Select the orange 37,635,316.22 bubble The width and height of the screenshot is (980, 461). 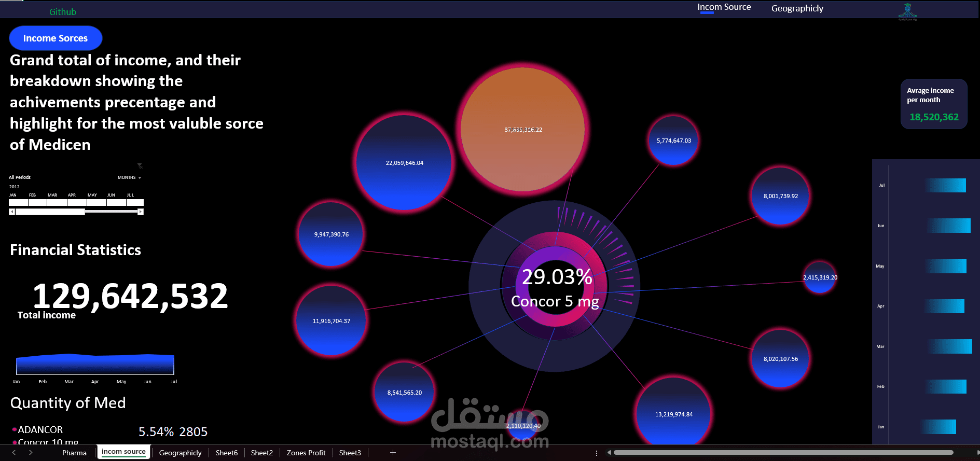[x=523, y=130]
